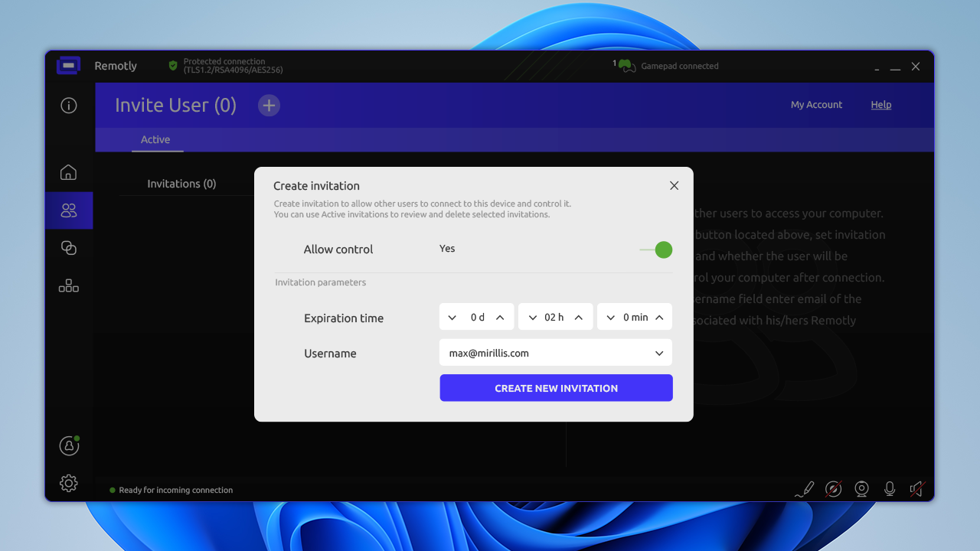Open the settings gear icon

[x=69, y=483]
